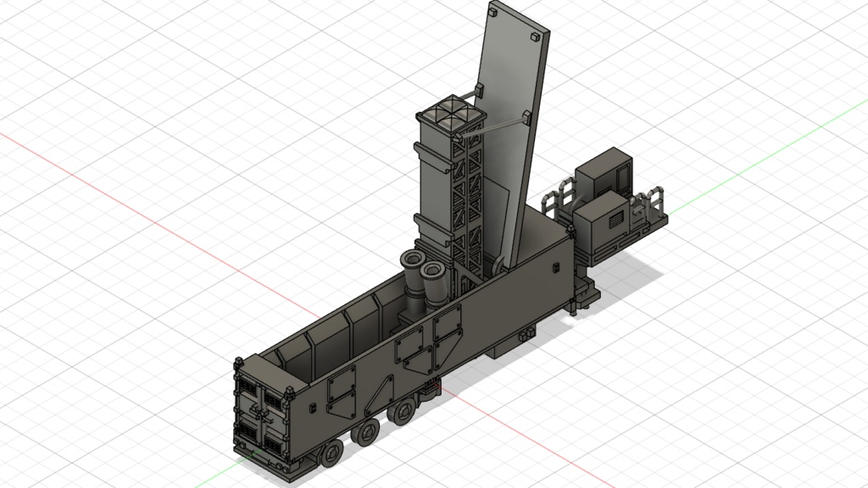Screen dimensions: 868x488
Task: Select the trailer's rear double doors
Action: (x=262, y=414)
